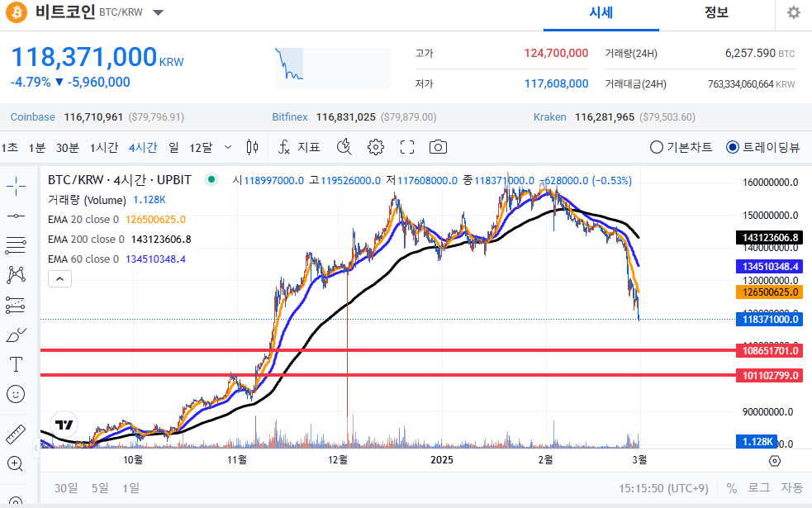
Task: Click the TradingView logo on chart
Action: [64, 425]
